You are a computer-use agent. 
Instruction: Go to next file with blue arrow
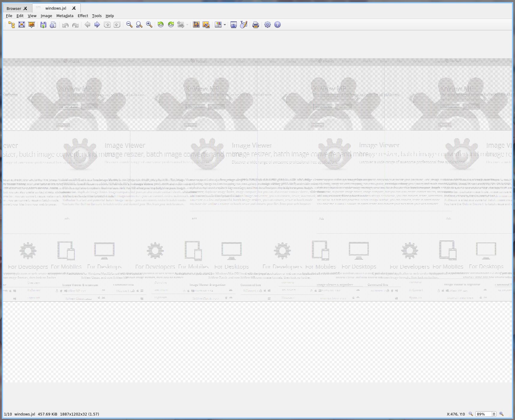pyautogui.click(x=97, y=25)
